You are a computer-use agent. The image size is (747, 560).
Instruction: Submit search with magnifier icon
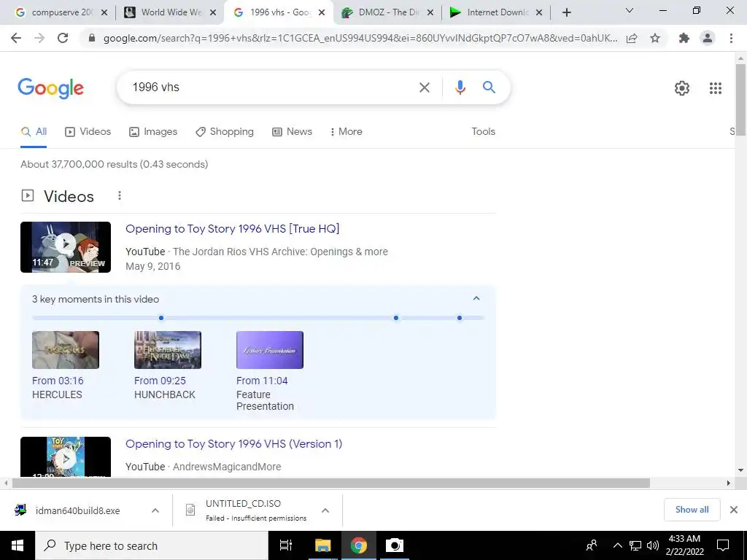489,87
